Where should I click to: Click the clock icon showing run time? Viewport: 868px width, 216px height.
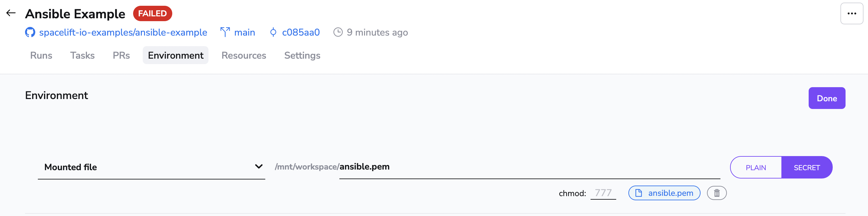point(338,32)
